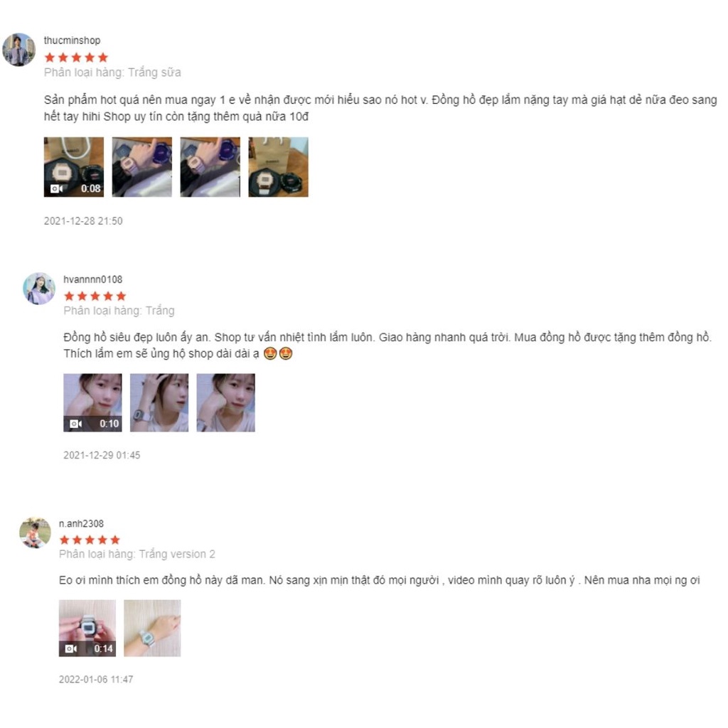Open thucminshop's profile avatar
728x728 pixels.
point(19,50)
